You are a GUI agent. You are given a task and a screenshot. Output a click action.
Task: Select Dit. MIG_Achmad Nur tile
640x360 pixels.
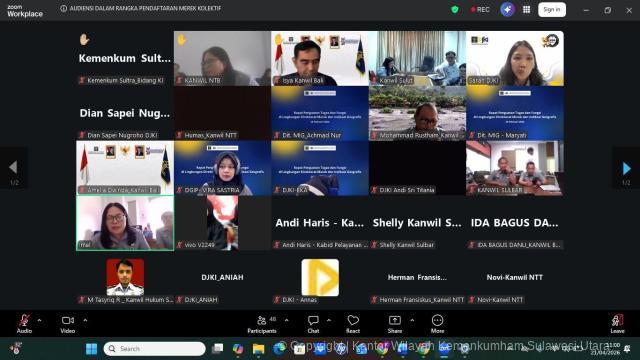[x=320, y=113]
